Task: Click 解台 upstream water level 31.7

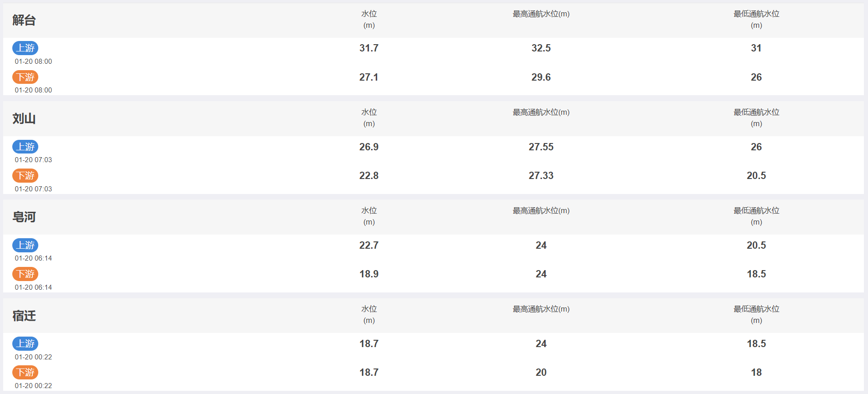Action: coord(369,48)
